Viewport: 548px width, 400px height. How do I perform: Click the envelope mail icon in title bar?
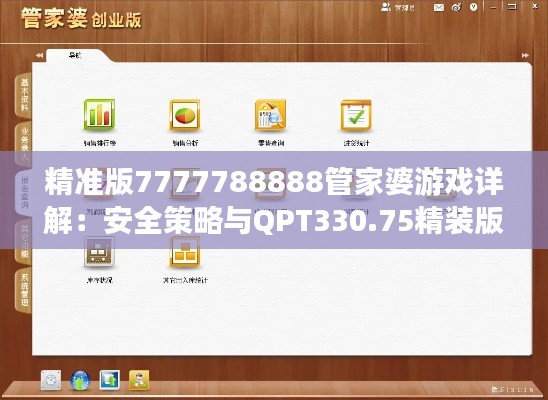coord(439,7)
